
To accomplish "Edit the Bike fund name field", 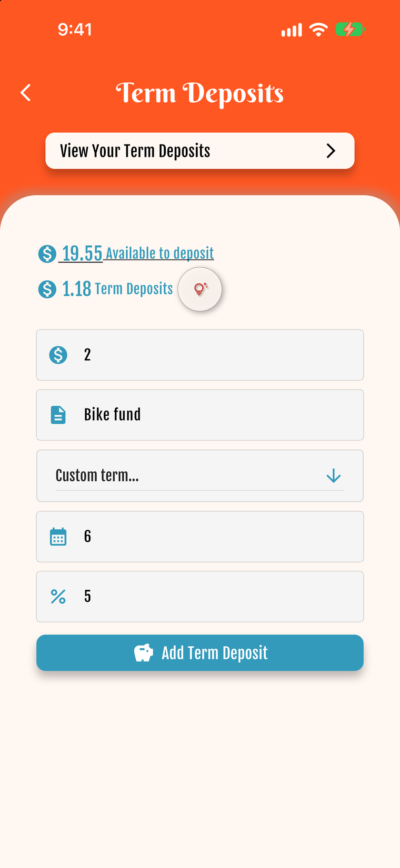I will 200,415.
